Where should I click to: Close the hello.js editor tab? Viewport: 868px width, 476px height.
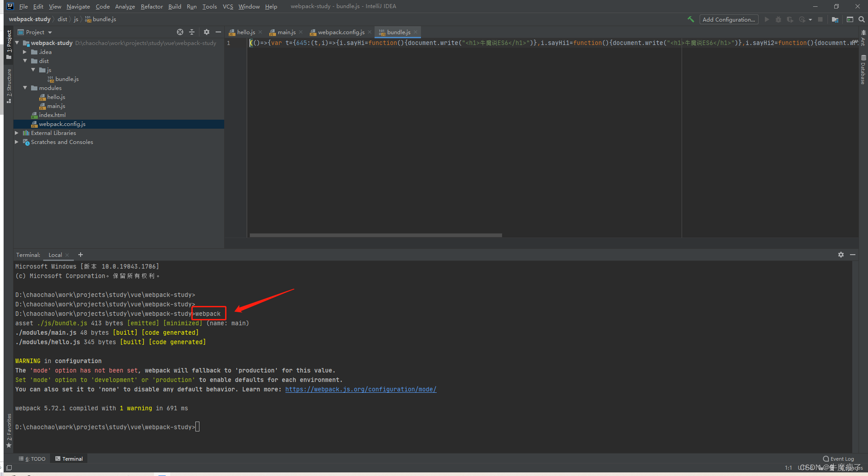click(x=260, y=32)
